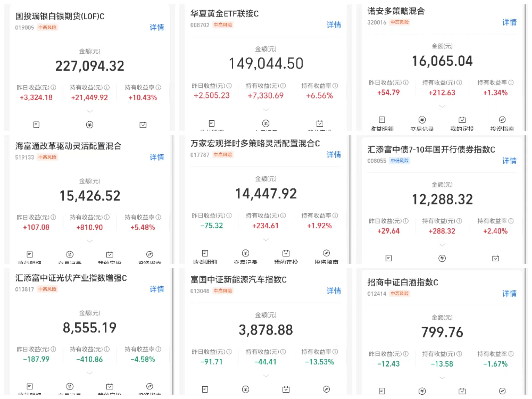Open 收益明细 icon in 汇添富中证光伏 card

pyautogui.click(x=30, y=386)
